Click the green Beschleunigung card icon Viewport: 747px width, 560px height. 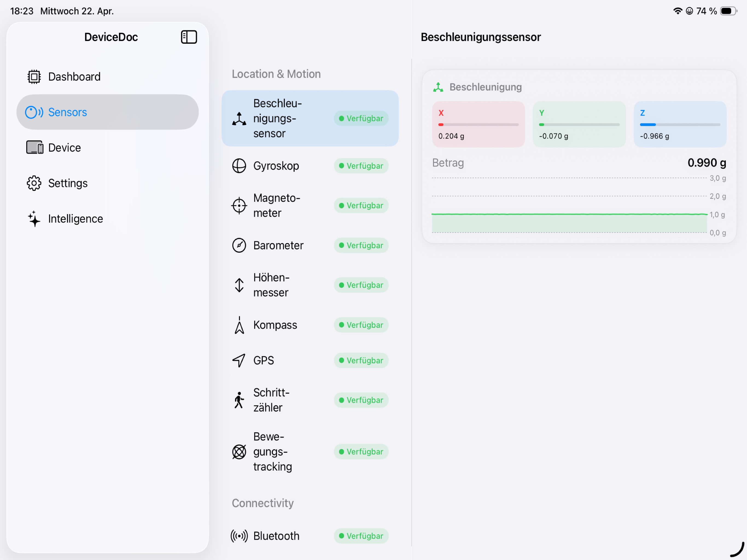[438, 87]
